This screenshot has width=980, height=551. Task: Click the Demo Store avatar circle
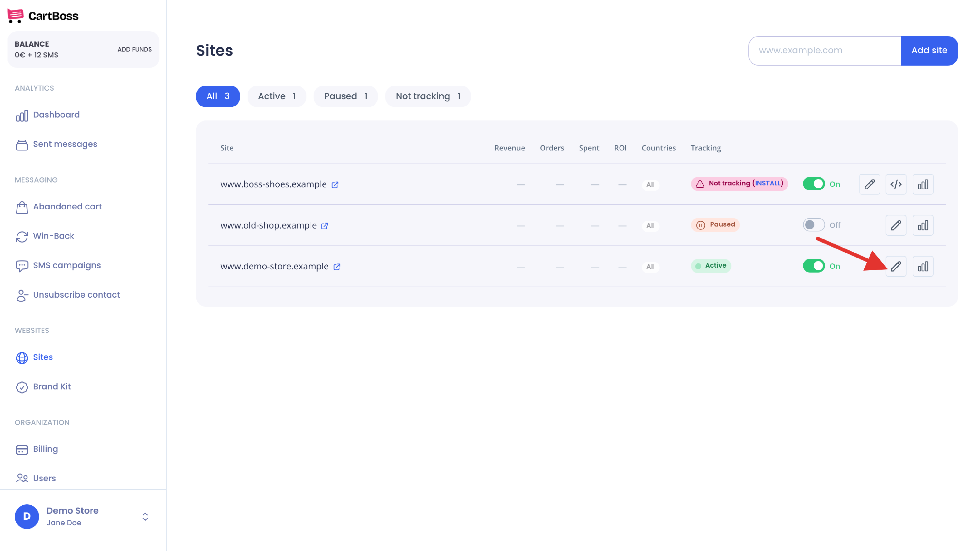(27, 517)
